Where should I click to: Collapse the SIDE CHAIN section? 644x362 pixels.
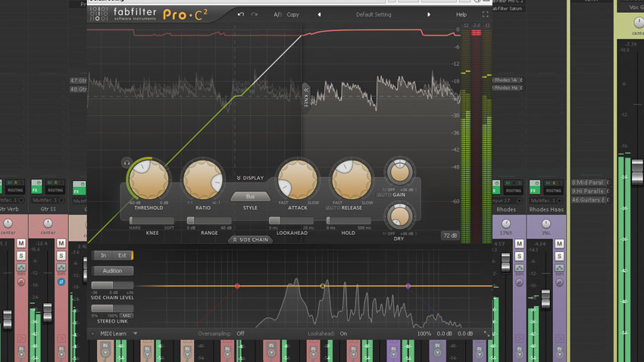(250, 239)
